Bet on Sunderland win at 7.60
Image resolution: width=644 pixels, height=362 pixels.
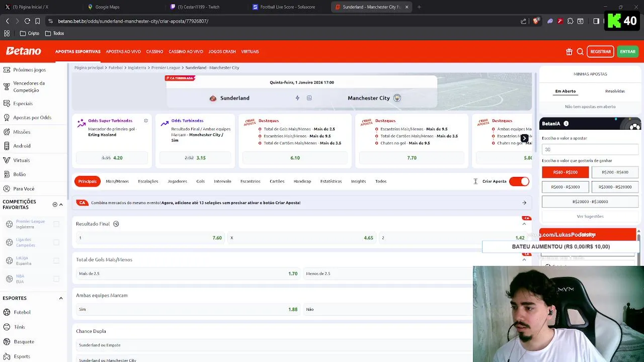[150, 238]
